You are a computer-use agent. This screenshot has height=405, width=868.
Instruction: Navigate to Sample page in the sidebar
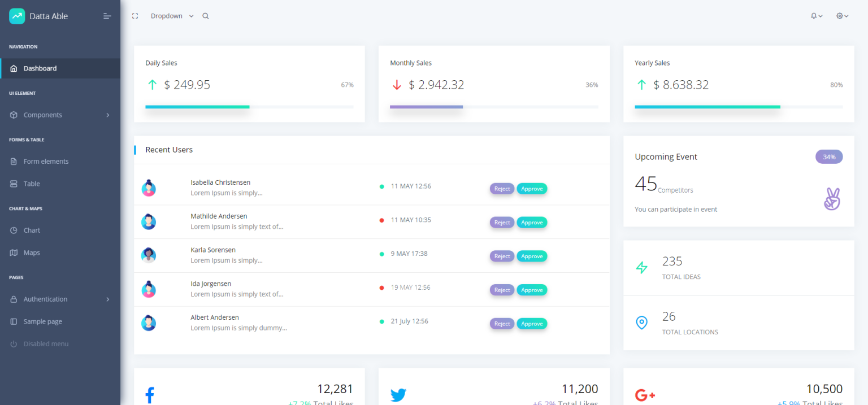click(x=44, y=321)
